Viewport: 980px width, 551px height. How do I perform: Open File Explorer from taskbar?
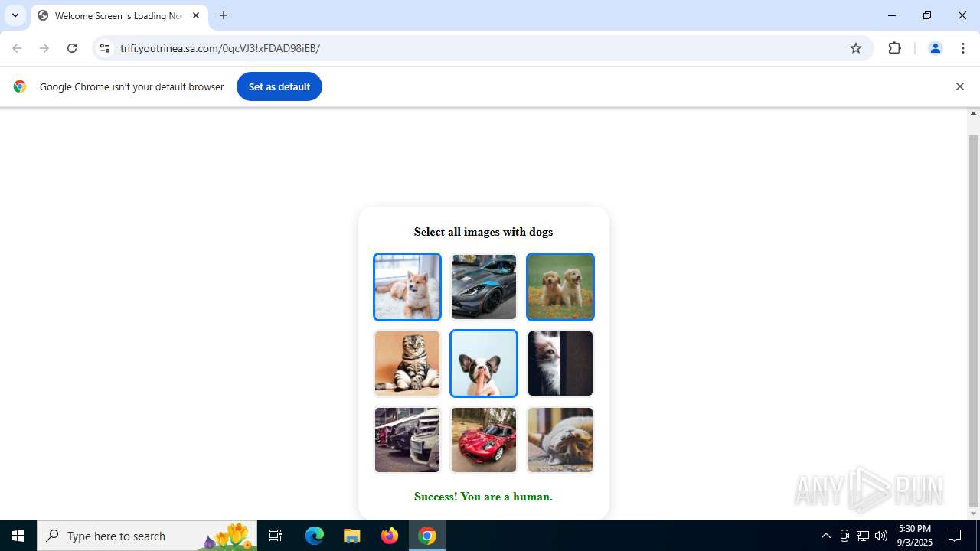[x=352, y=536]
